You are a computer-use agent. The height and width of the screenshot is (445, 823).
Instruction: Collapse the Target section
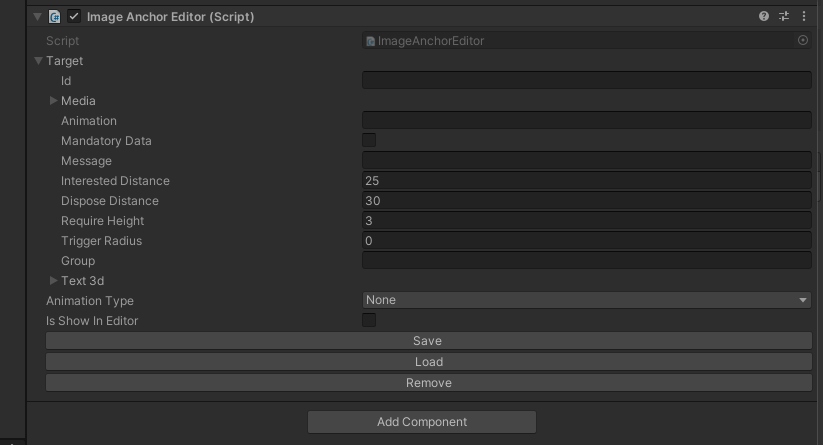pos(39,61)
